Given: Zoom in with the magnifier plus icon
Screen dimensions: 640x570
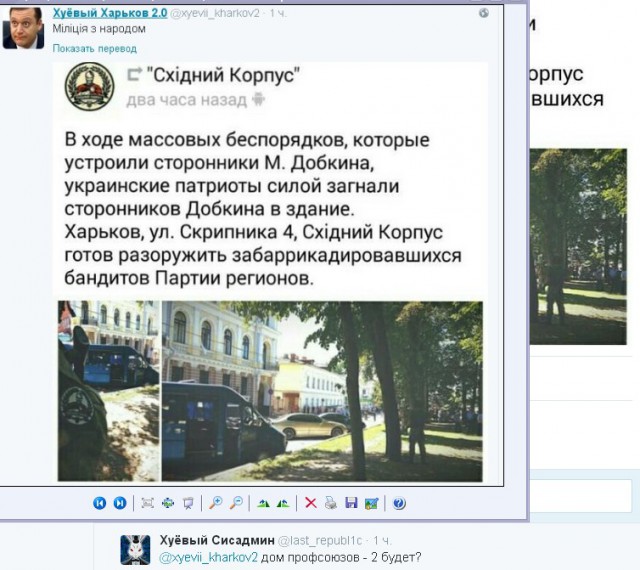Looking at the screenshot, I should click(x=216, y=503).
